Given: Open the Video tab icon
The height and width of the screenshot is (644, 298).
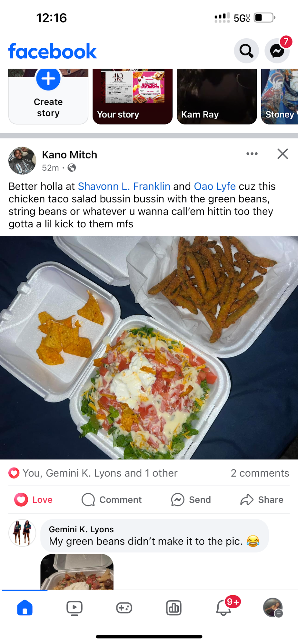Looking at the screenshot, I should pos(74,608).
